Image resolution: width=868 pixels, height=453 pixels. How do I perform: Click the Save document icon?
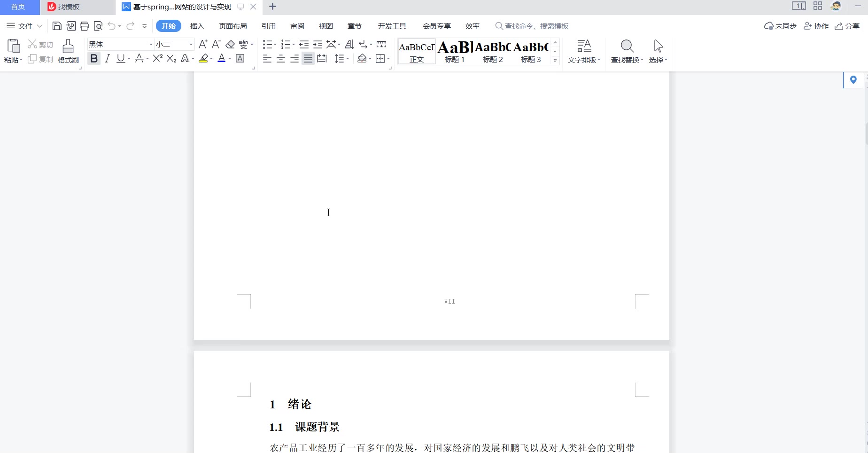tap(57, 26)
